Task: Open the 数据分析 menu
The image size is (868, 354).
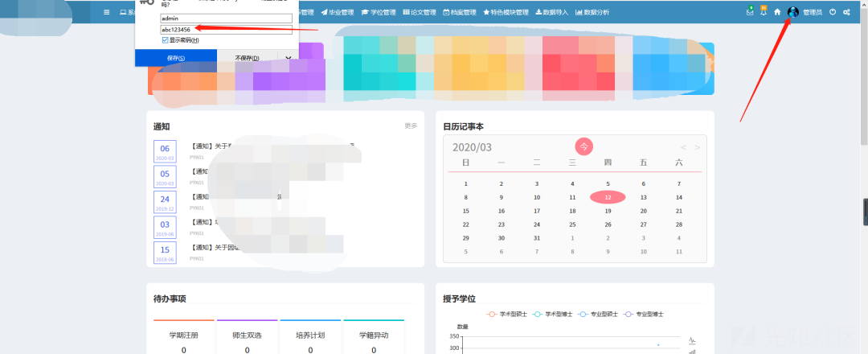Action: [x=592, y=12]
